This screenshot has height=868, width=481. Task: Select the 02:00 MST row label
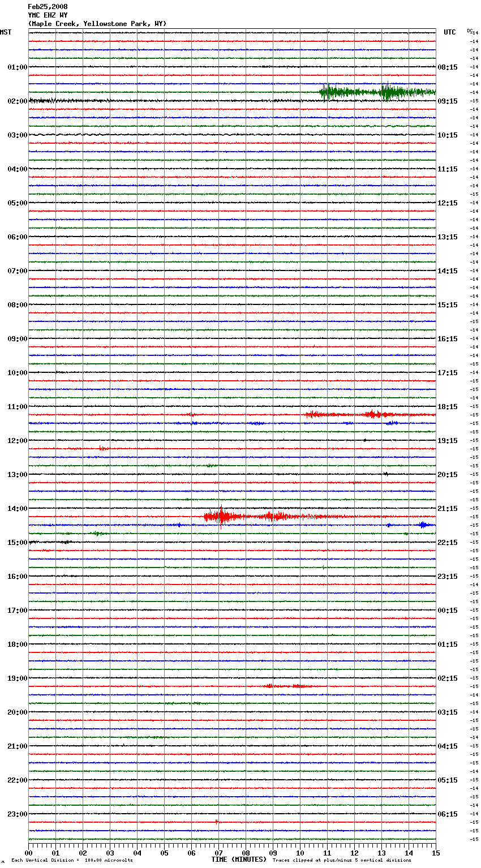coord(18,101)
